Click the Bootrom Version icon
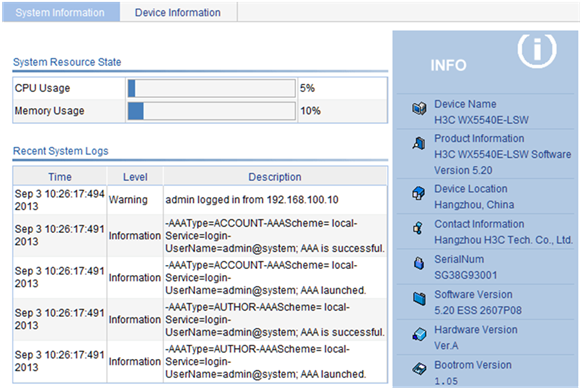This screenshot has width=581, height=389. [419, 369]
